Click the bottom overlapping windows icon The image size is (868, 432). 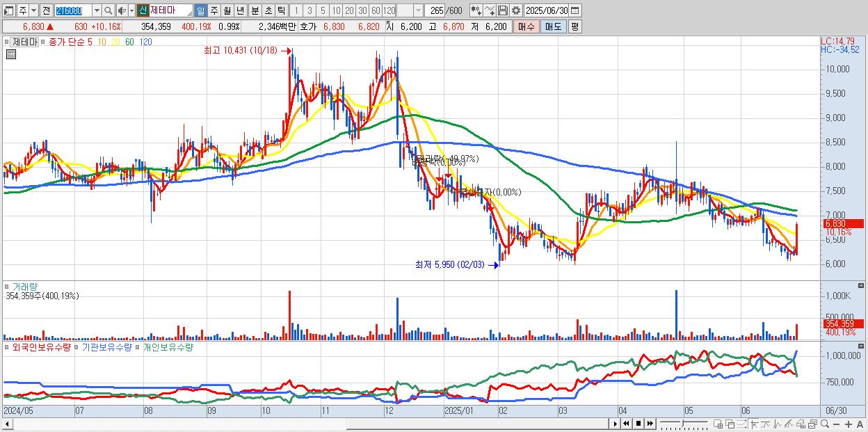pyautogui.click(x=730, y=424)
